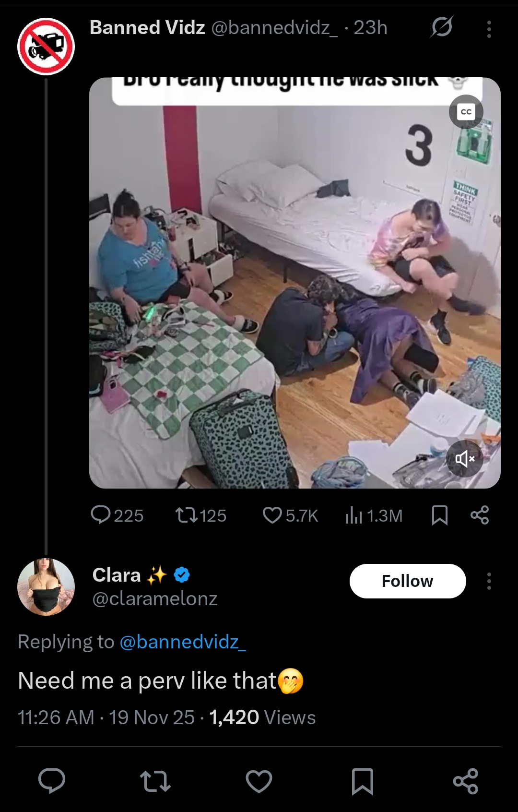Like the post with 5.7K likes

[290, 515]
